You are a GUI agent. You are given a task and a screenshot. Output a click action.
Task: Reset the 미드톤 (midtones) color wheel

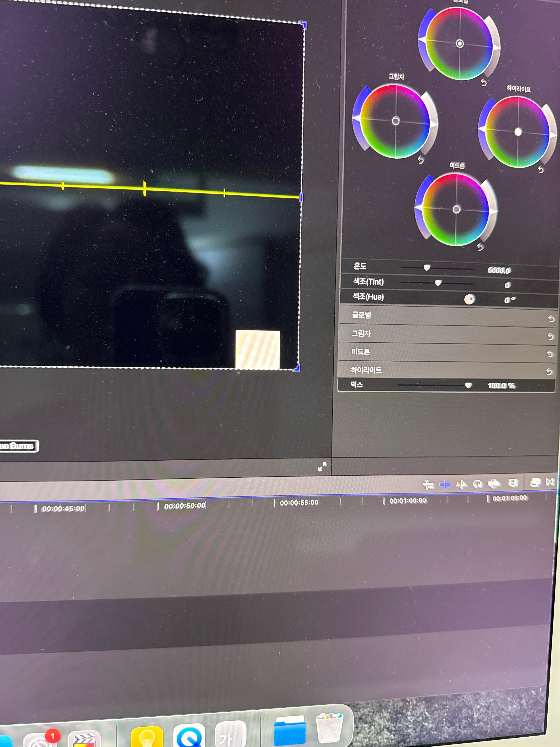coord(480,247)
